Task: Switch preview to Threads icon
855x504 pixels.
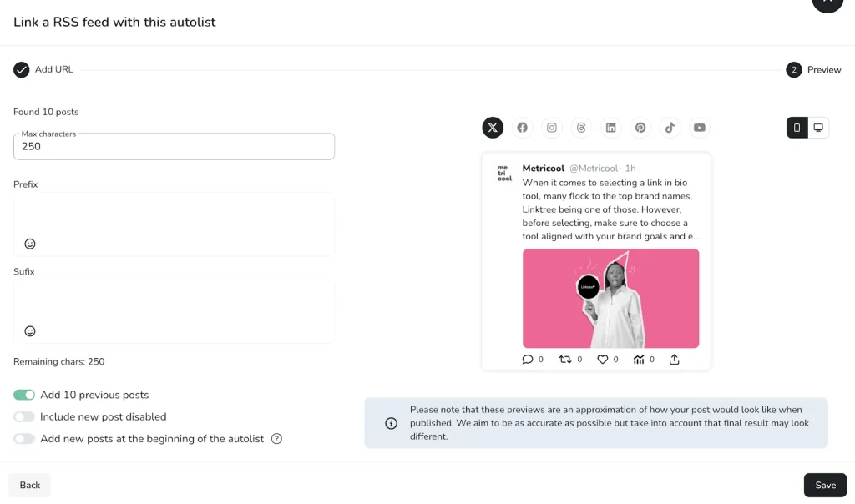Action: [x=581, y=128]
